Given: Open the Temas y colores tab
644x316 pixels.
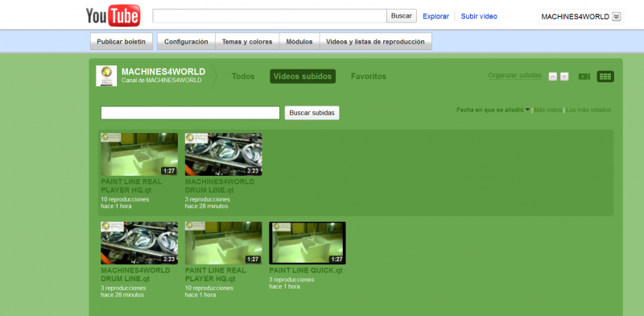Looking at the screenshot, I should (247, 42).
